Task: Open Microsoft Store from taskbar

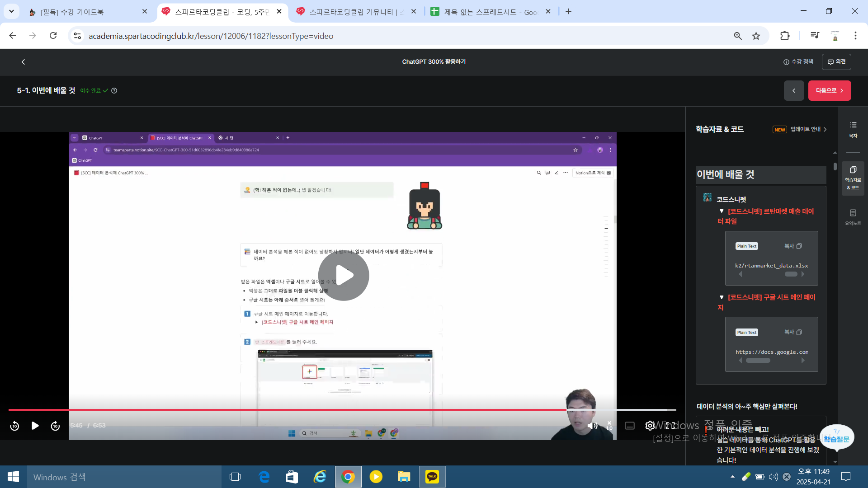Action: coord(292,477)
